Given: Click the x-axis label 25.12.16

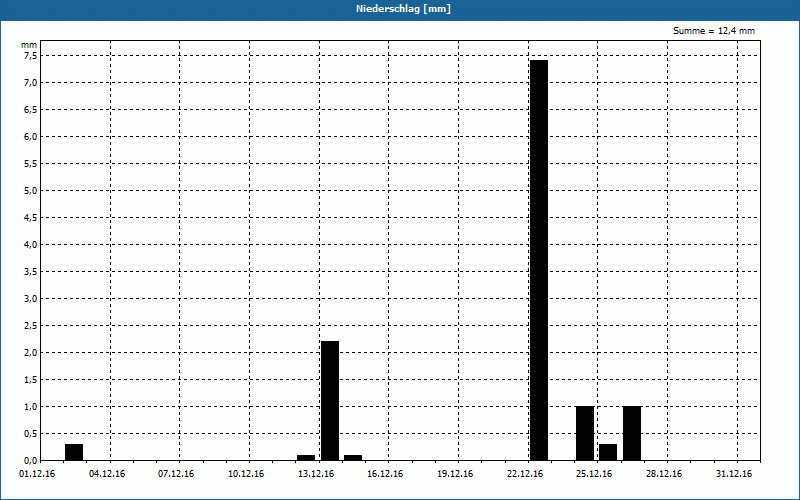Looking at the screenshot, I should (594, 474).
